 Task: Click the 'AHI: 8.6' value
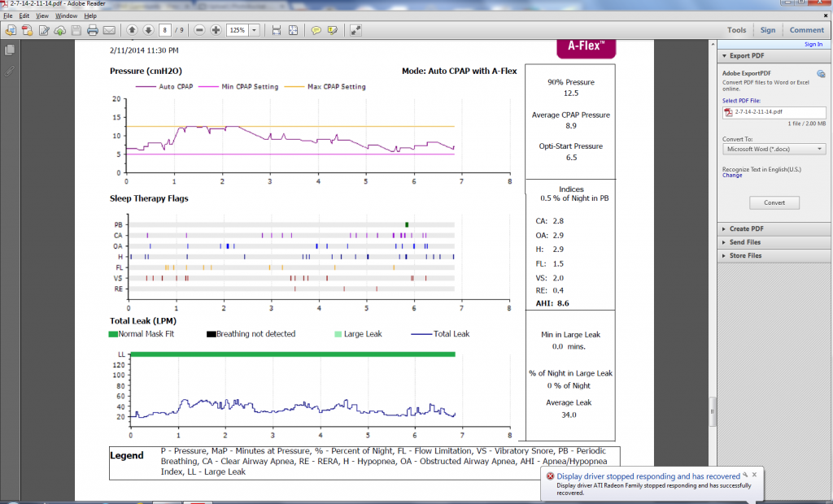(552, 303)
